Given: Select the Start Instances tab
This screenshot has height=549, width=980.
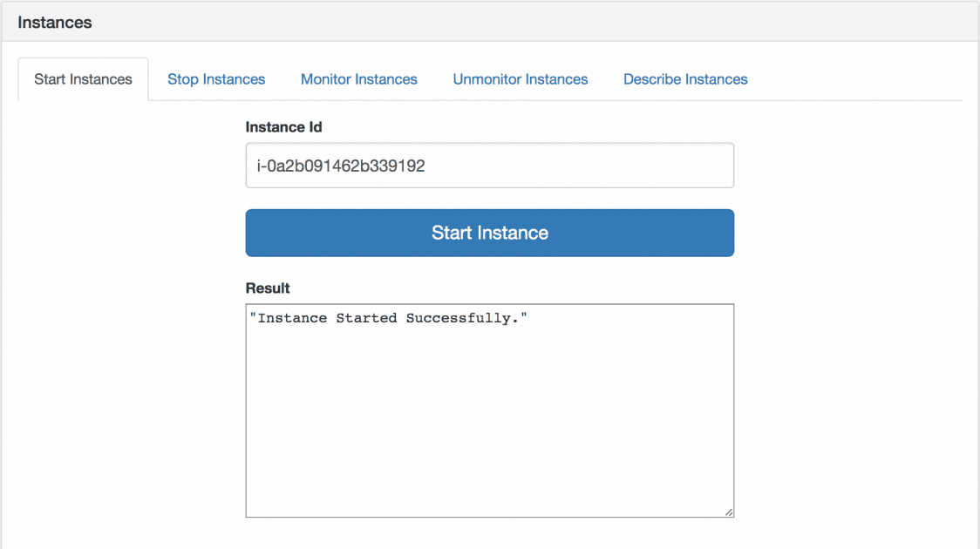Looking at the screenshot, I should coord(82,78).
